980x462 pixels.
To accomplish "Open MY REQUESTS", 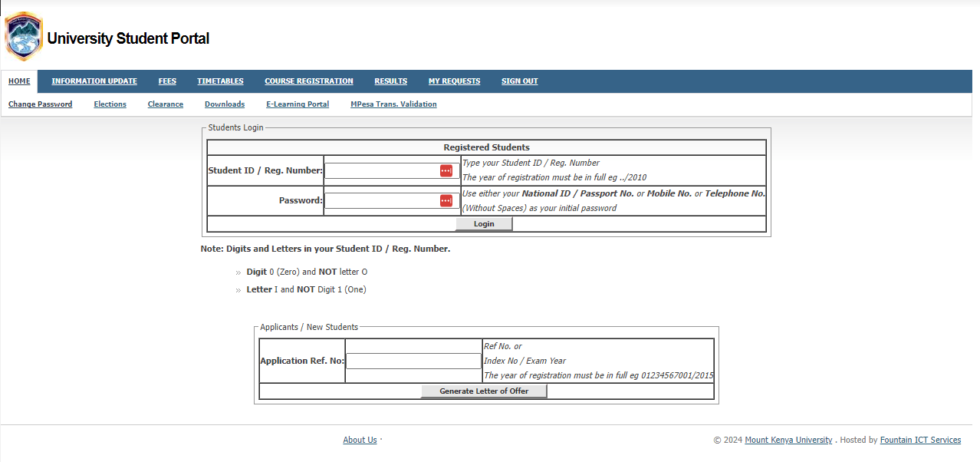I will click(454, 81).
